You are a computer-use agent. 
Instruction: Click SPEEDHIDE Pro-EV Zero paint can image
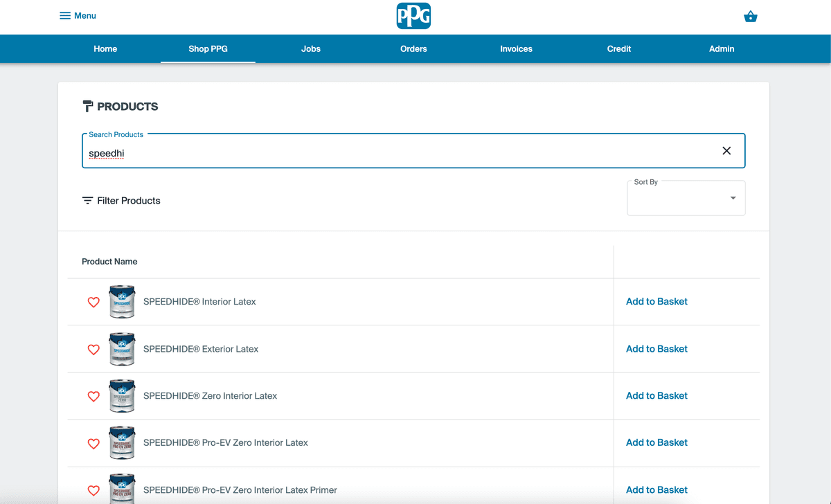coord(122,443)
